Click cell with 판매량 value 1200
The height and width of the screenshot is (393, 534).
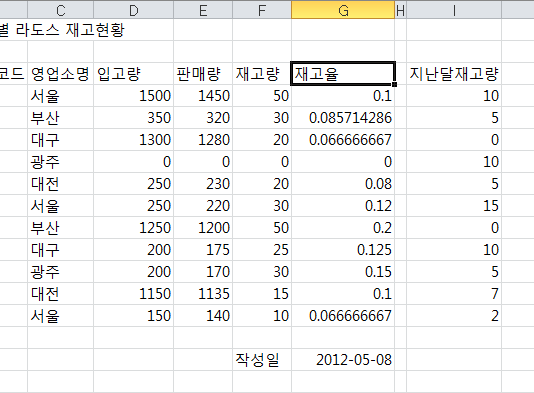(203, 227)
